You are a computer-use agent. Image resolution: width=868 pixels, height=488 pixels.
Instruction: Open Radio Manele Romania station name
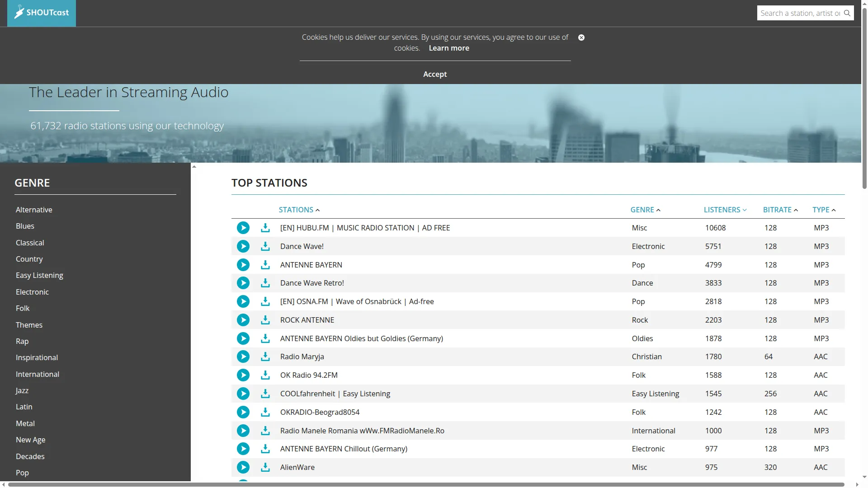pyautogui.click(x=362, y=431)
